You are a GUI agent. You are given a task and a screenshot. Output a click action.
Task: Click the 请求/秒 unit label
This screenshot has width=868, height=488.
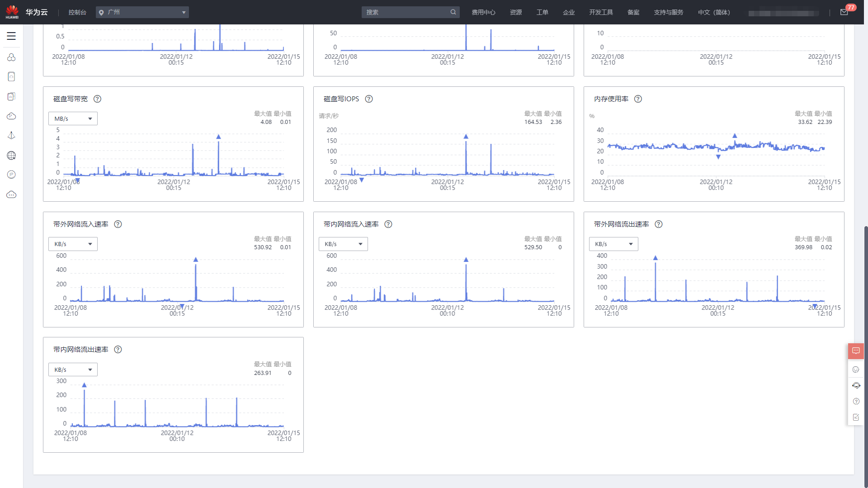tap(329, 116)
